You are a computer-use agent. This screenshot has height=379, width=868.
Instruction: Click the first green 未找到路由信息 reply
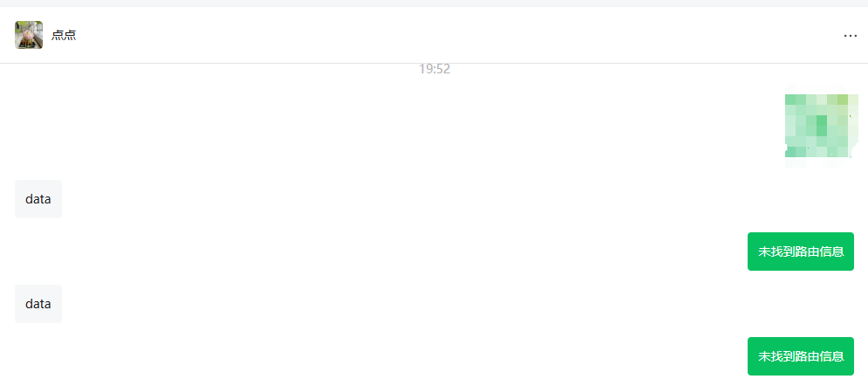pos(801,252)
